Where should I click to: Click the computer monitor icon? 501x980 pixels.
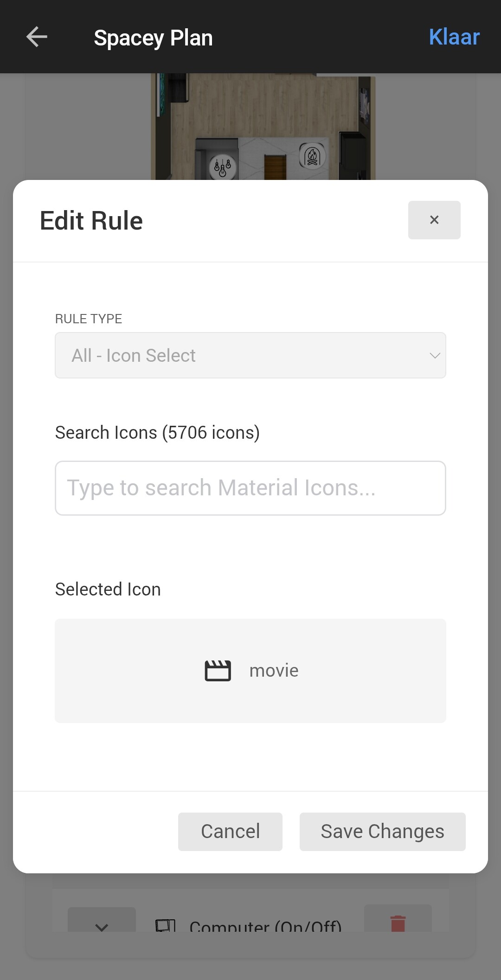[165, 925]
